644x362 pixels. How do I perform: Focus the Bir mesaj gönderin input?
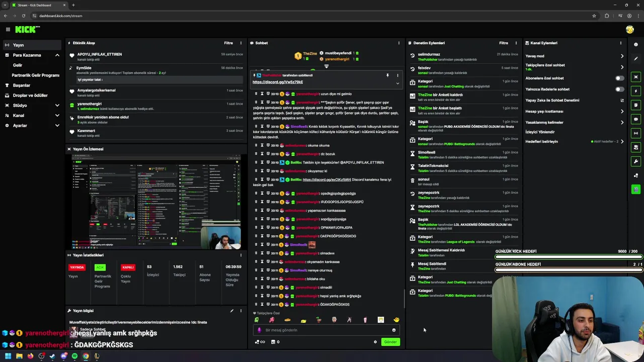coord(328,330)
